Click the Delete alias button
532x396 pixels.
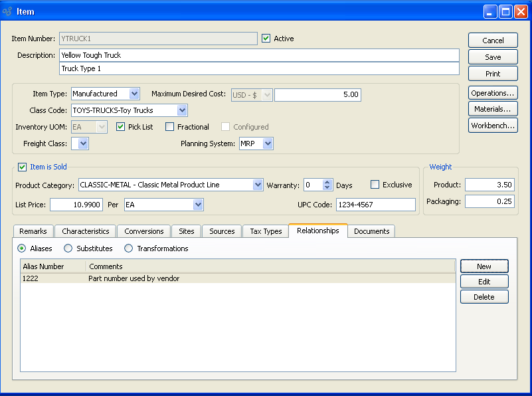[484, 297]
